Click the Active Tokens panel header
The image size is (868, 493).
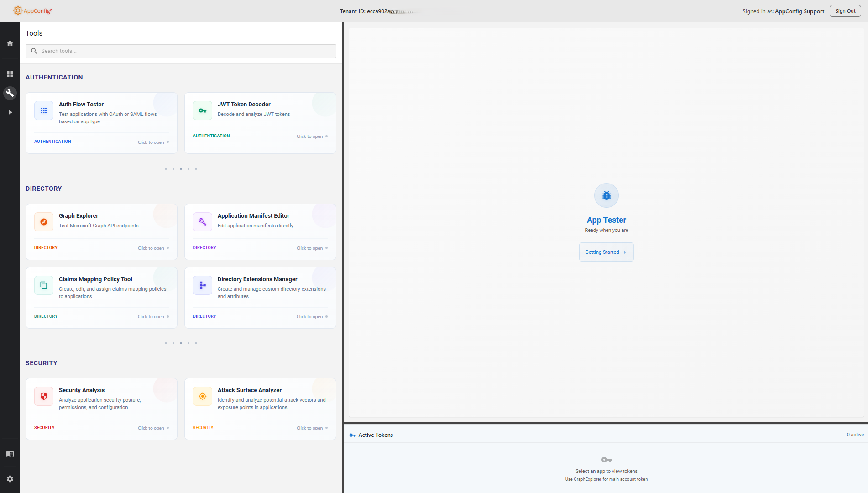pos(376,435)
